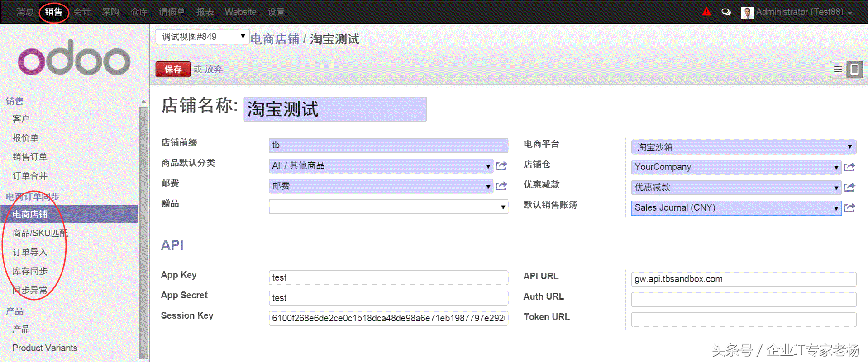
Task: Open external link for 商品默认分类
Action: point(501,166)
